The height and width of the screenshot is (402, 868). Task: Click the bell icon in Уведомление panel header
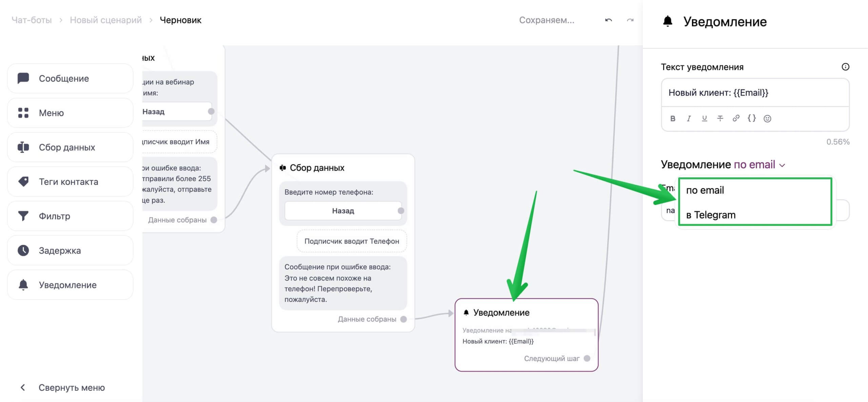click(667, 21)
